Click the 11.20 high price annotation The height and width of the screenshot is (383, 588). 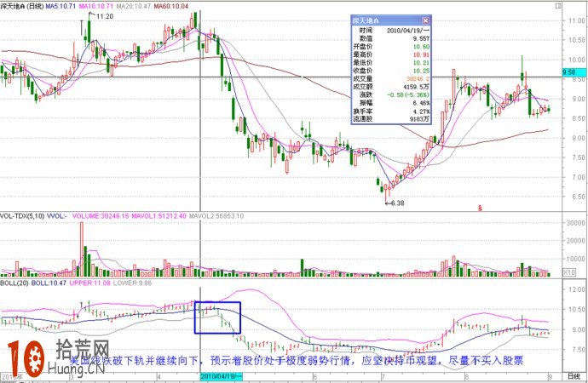[105, 16]
